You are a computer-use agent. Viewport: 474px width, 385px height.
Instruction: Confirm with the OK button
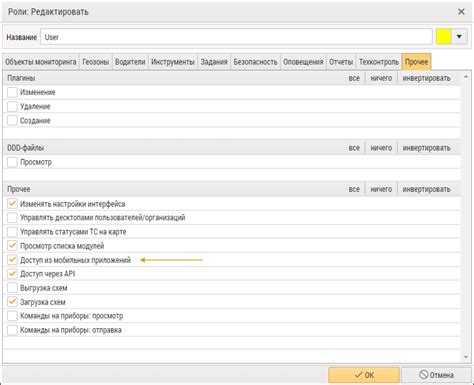[x=364, y=375]
